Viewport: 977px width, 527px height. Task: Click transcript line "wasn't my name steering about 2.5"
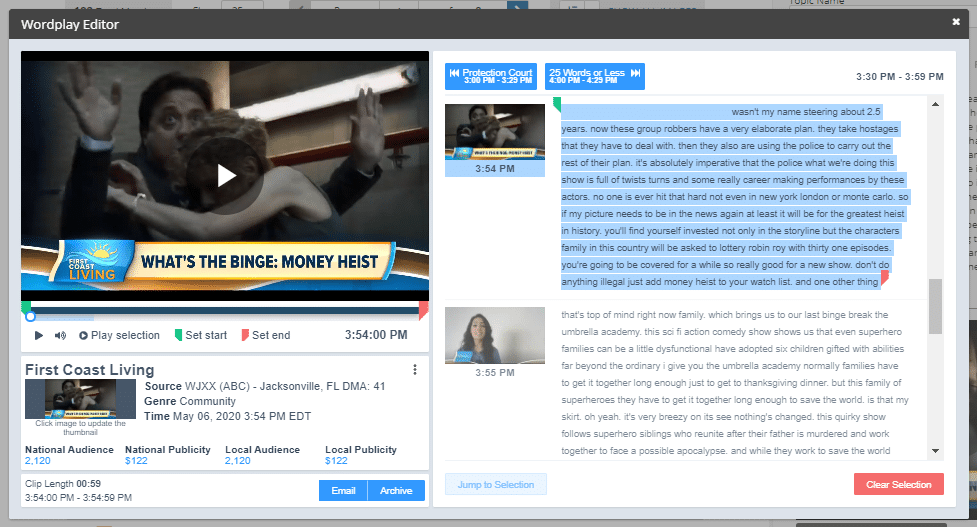(x=806, y=112)
